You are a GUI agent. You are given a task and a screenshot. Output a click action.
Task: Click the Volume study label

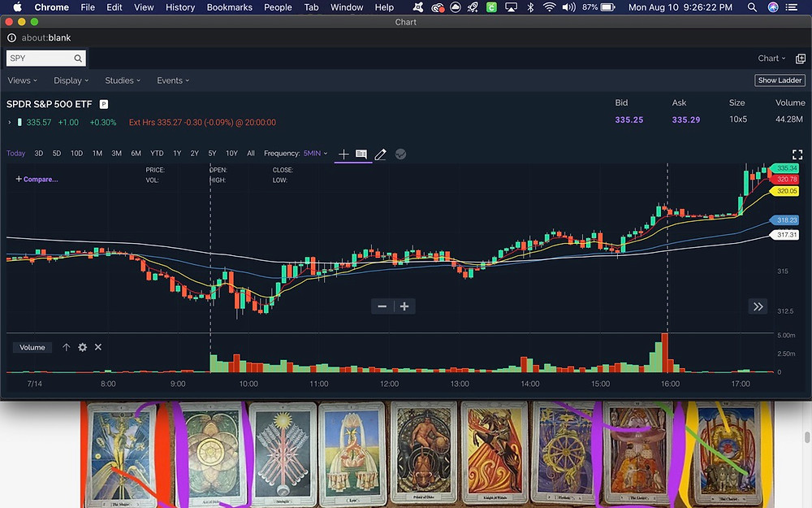pos(32,347)
